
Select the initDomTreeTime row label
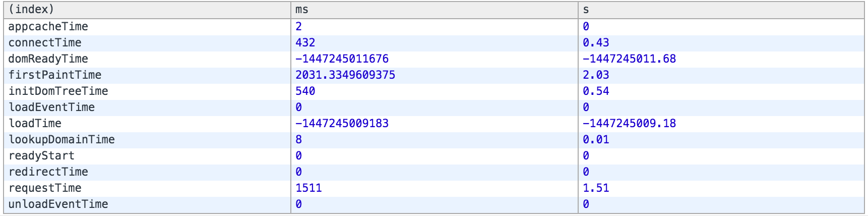[x=58, y=91]
